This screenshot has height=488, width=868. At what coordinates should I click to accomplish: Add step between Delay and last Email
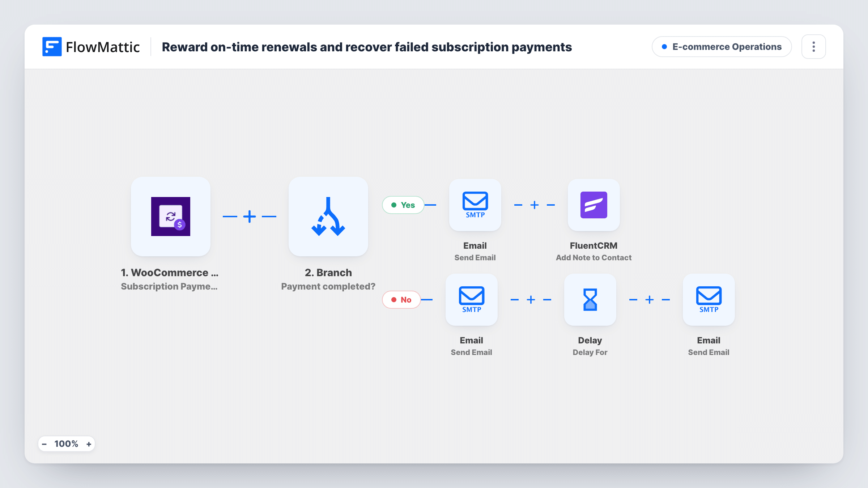[650, 300]
